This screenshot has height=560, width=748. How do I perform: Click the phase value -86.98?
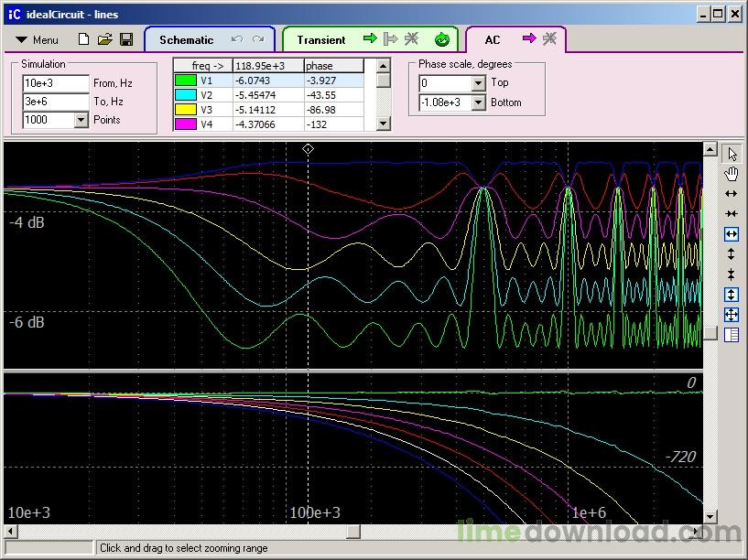(321, 110)
